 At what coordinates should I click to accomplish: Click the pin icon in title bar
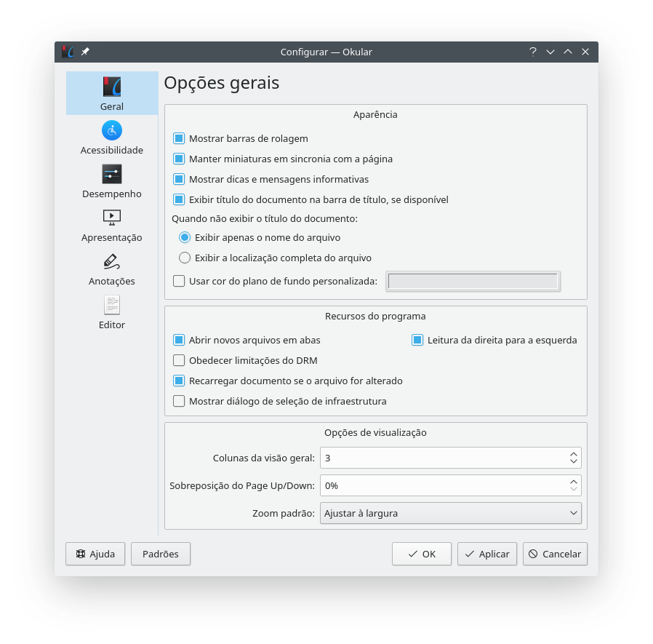(x=85, y=52)
